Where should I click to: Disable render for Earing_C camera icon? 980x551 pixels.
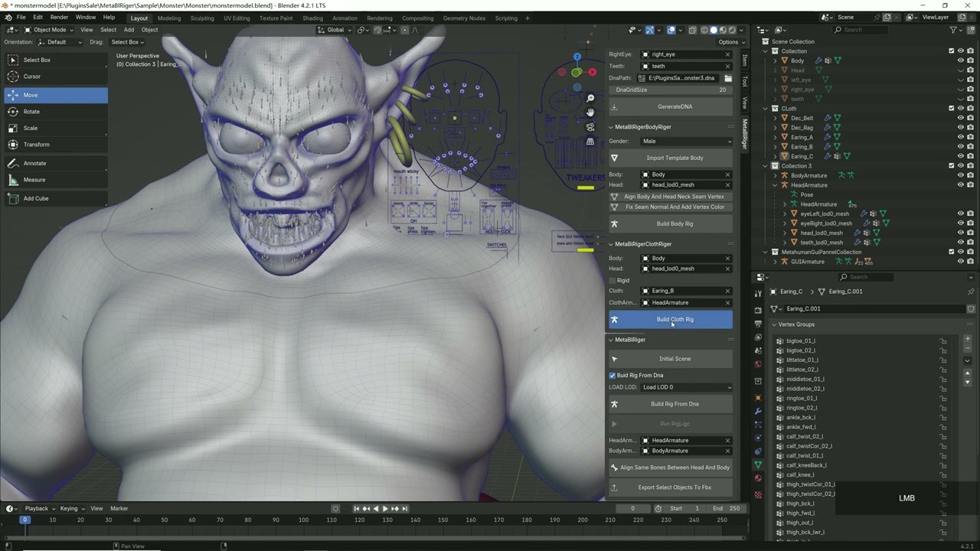click(970, 156)
